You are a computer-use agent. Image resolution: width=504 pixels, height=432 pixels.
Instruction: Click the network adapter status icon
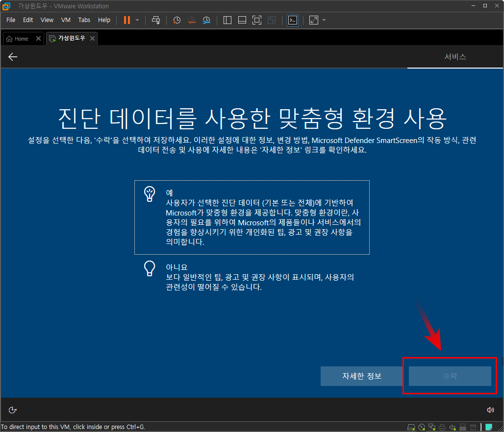click(432, 427)
